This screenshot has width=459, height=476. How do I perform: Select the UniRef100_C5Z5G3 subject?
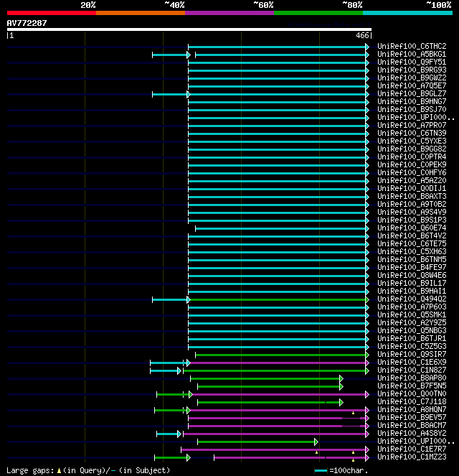pos(412,346)
